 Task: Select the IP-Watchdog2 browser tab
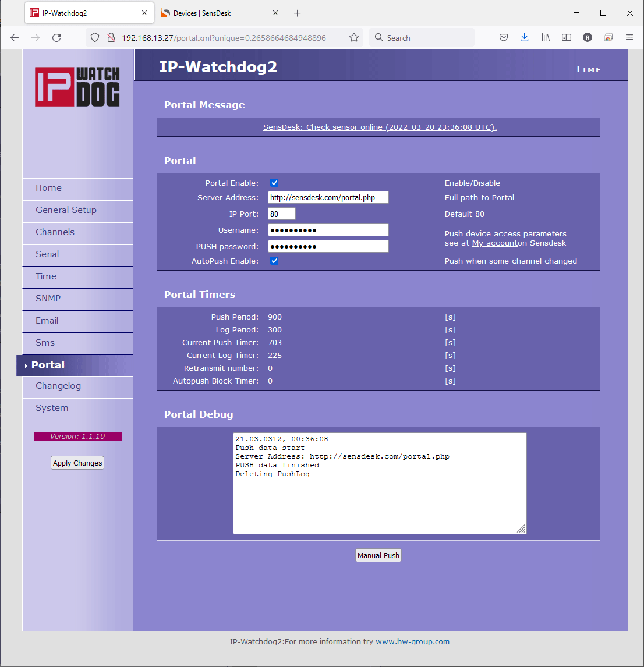click(x=89, y=13)
